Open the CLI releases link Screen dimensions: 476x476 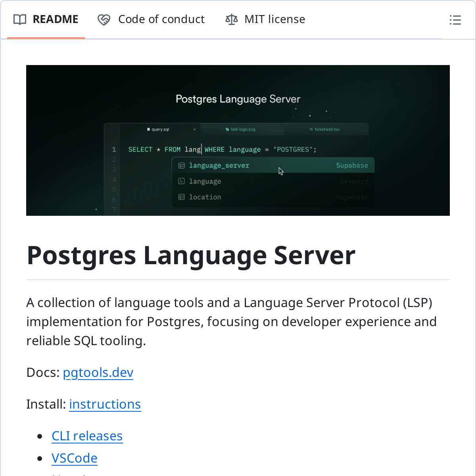coord(87,436)
